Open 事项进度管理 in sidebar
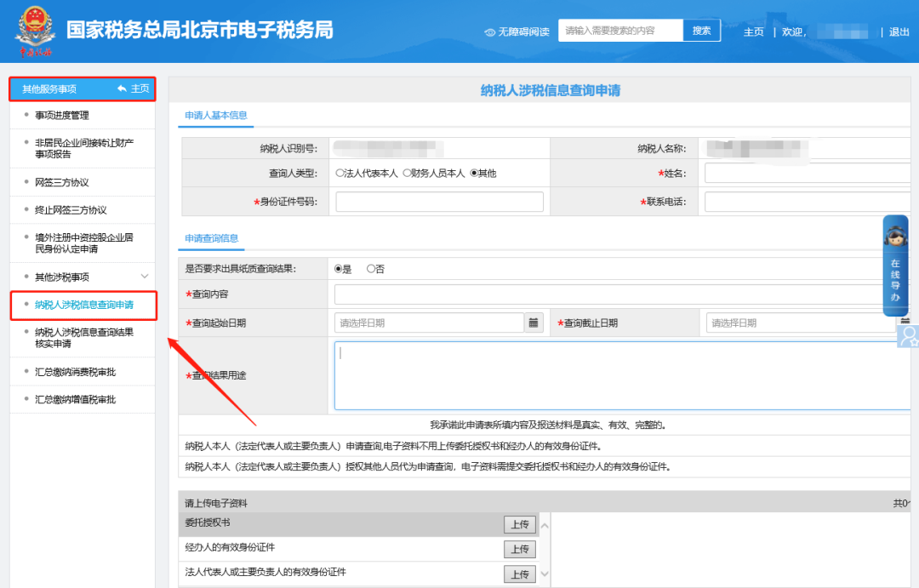The height and width of the screenshot is (588, 919). click(62, 116)
